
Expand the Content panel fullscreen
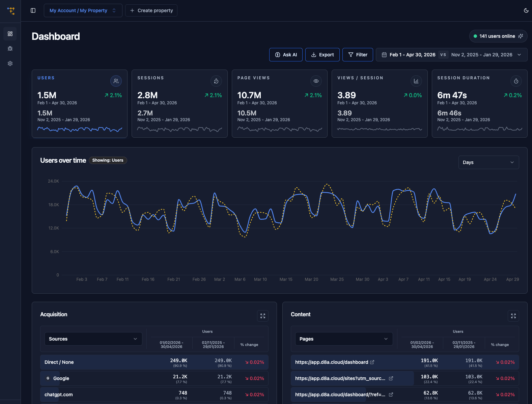click(x=513, y=316)
